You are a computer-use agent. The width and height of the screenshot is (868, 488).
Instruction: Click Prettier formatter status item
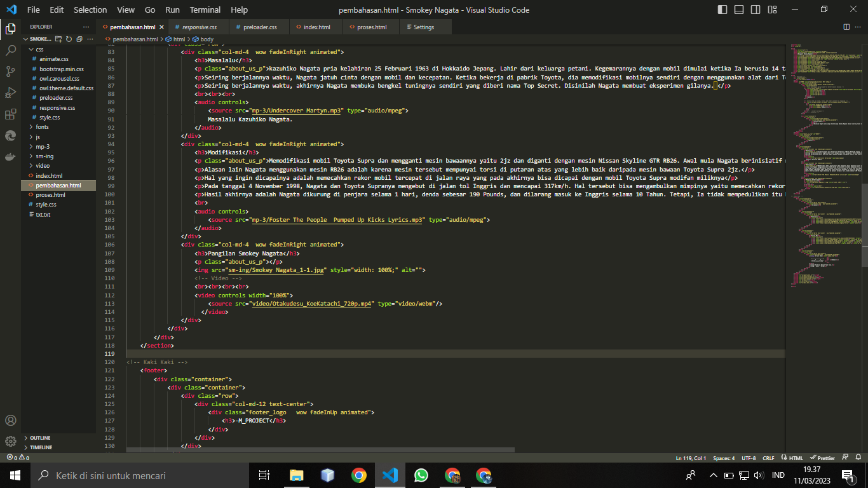click(x=822, y=457)
